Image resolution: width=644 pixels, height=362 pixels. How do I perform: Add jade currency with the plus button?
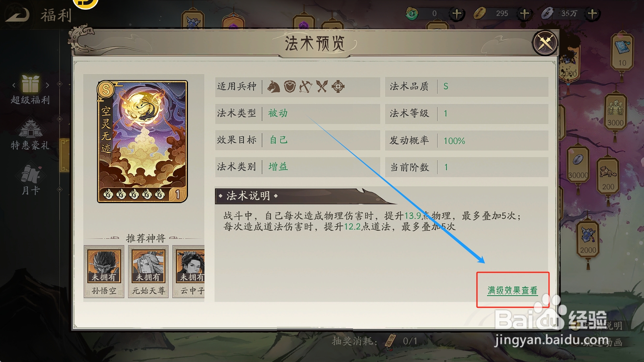(x=457, y=14)
